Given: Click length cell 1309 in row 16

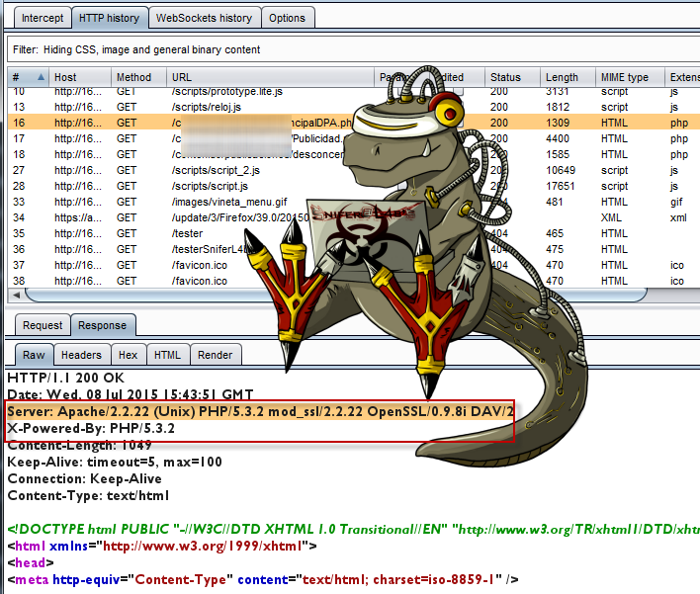Looking at the screenshot, I should coord(558,123).
